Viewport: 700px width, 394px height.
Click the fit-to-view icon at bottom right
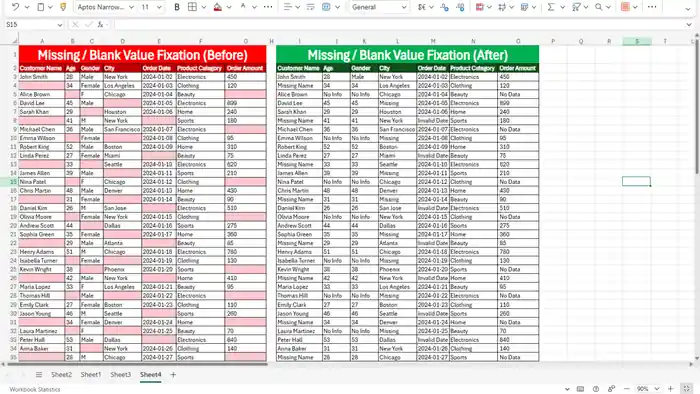coord(687,389)
